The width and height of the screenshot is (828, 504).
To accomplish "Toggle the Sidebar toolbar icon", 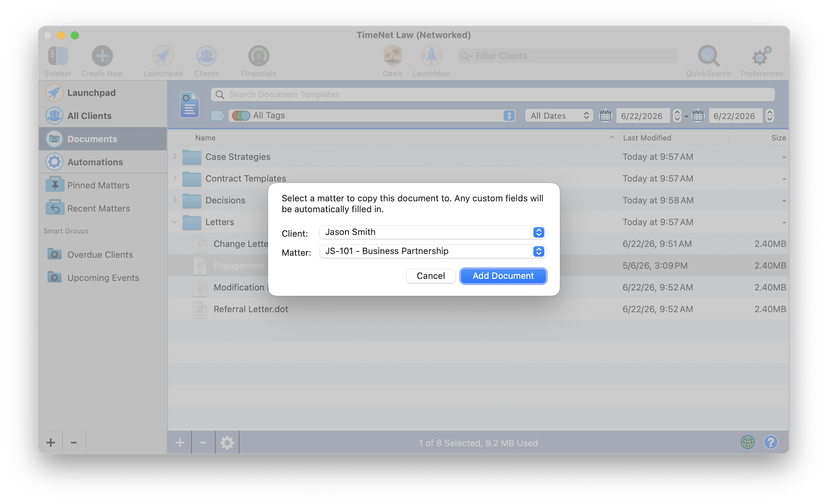I will [x=58, y=56].
